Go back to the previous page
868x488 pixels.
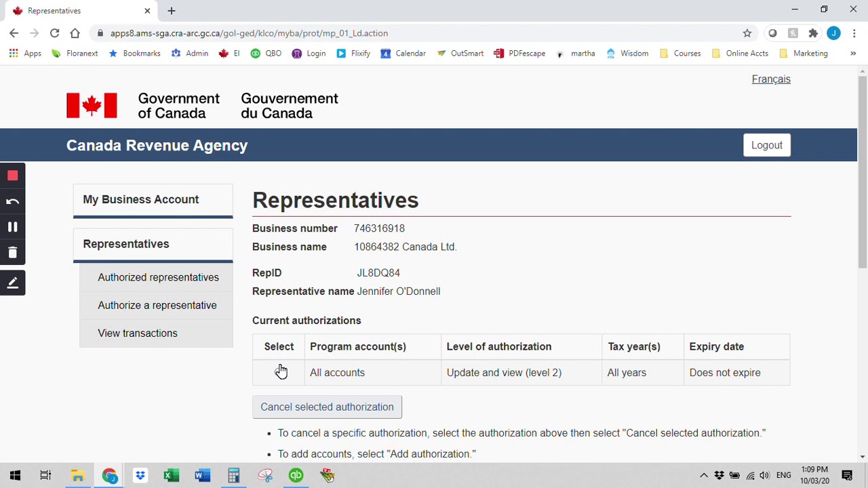click(14, 33)
